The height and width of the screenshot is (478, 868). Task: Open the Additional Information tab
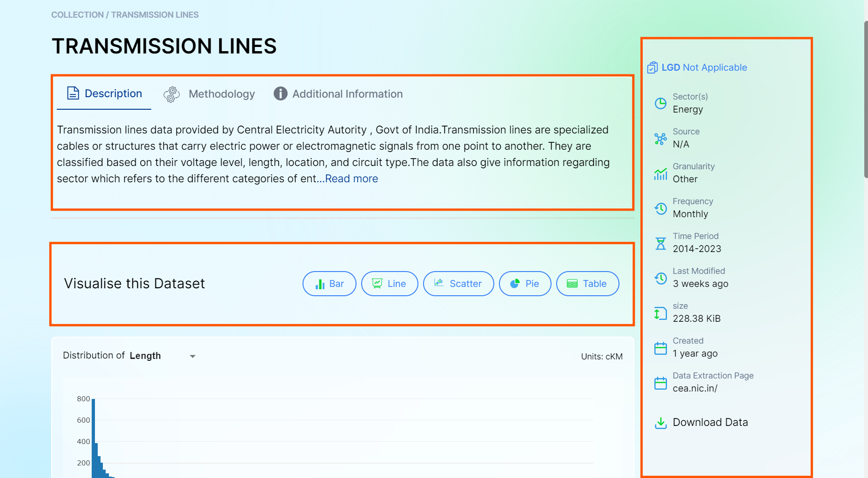point(338,94)
